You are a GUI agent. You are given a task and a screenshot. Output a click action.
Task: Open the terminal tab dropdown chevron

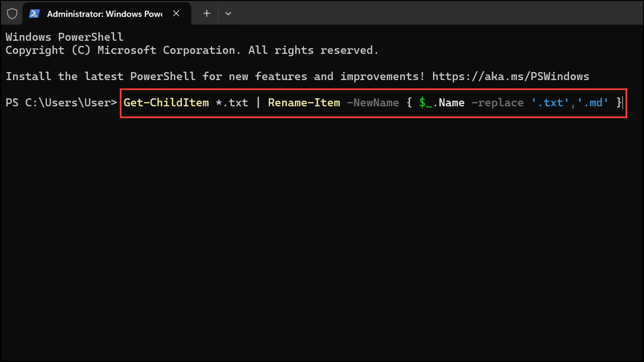(228, 14)
